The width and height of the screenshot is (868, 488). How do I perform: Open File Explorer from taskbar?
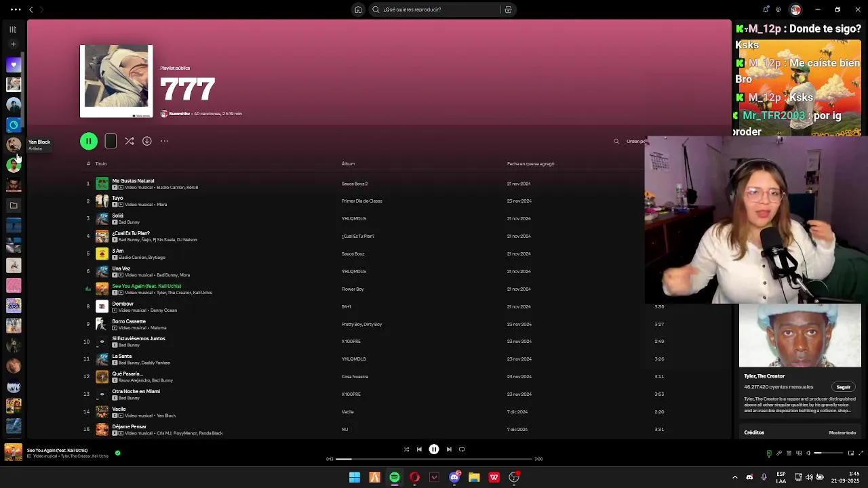point(474,477)
